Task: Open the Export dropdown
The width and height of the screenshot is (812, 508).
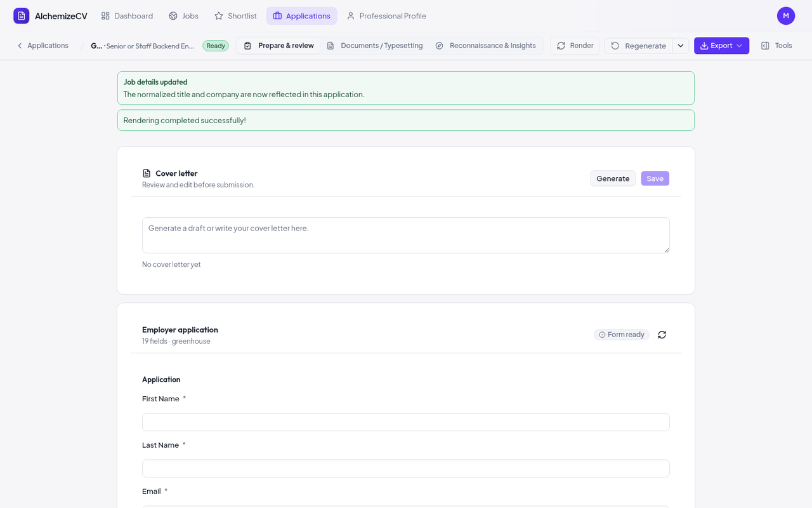Action: pos(721,46)
